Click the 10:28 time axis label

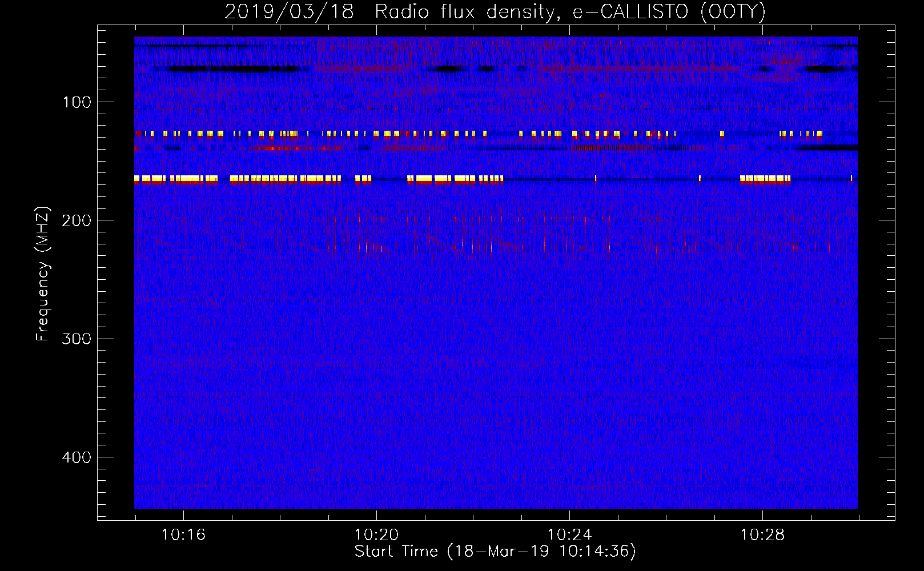pos(762,535)
